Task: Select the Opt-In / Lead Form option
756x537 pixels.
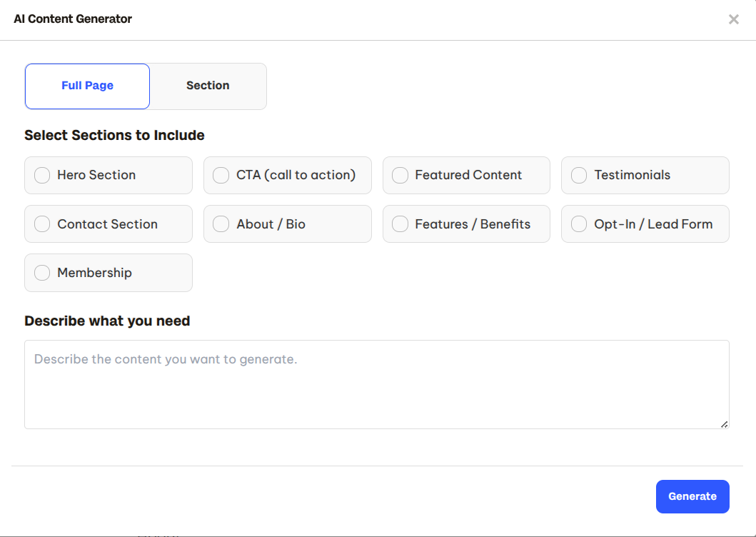Action: click(x=579, y=224)
